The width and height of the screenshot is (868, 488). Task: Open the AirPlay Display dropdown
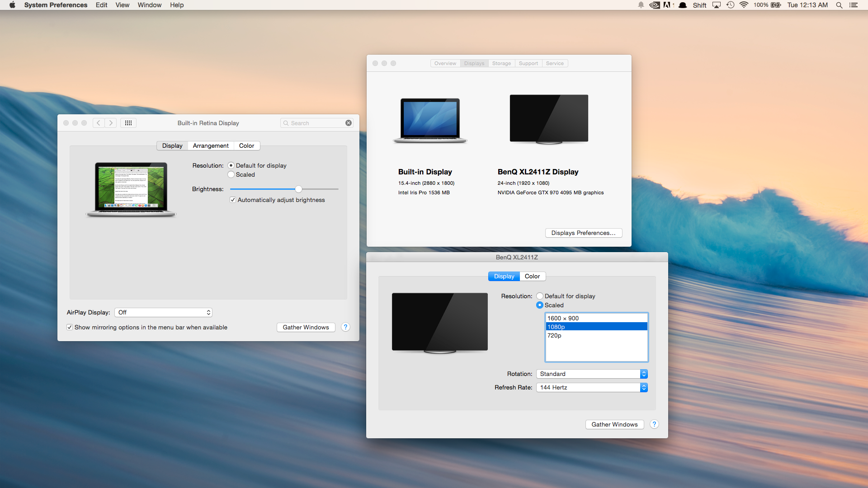[x=163, y=312]
